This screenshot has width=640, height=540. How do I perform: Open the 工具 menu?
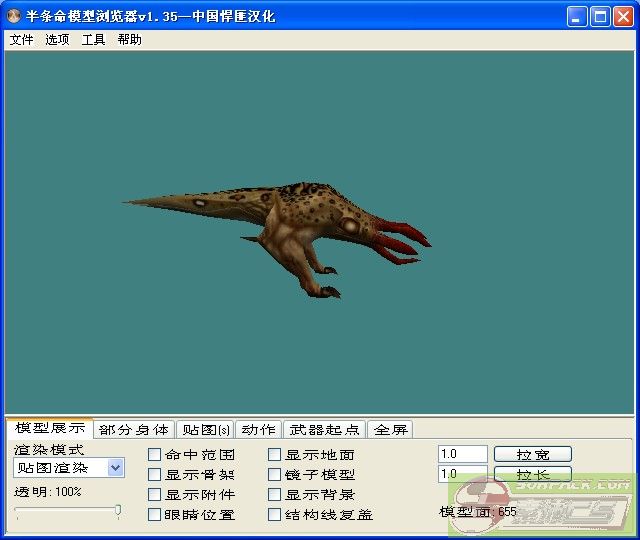[93, 40]
